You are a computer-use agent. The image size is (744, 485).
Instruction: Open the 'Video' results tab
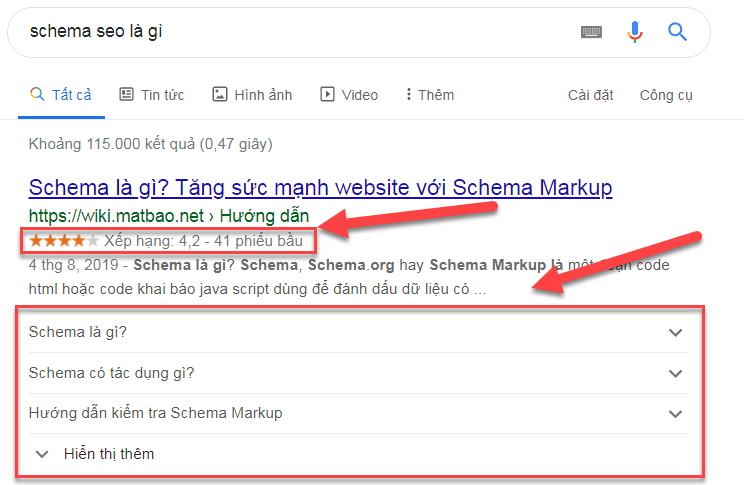point(349,95)
